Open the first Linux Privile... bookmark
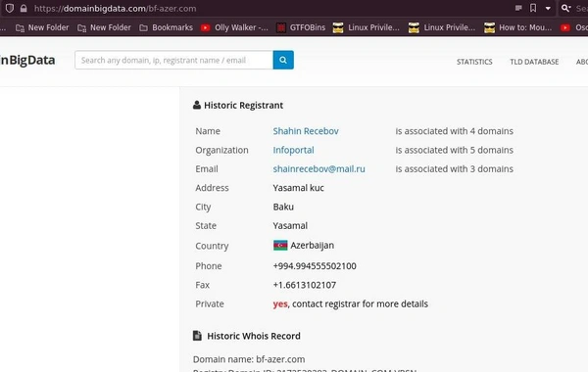Image resolution: width=588 pixels, height=372 pixels. [366, 27]
